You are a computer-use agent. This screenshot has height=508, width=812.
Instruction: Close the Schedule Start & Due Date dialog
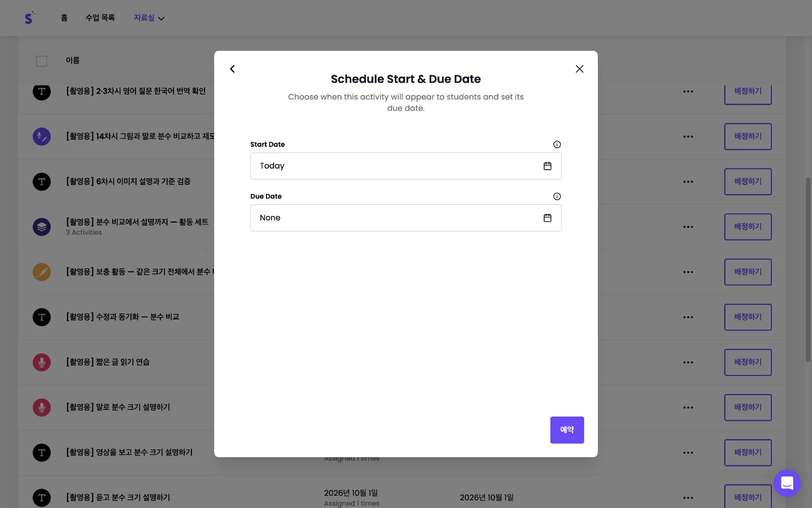click(x=580, y=69)
